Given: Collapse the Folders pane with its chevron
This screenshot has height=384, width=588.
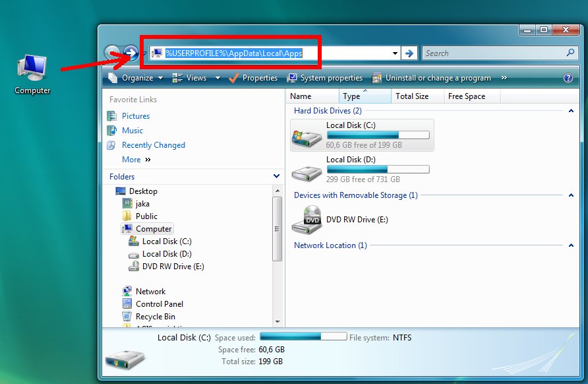Looking at the screenshot, I should pos(276,177).
